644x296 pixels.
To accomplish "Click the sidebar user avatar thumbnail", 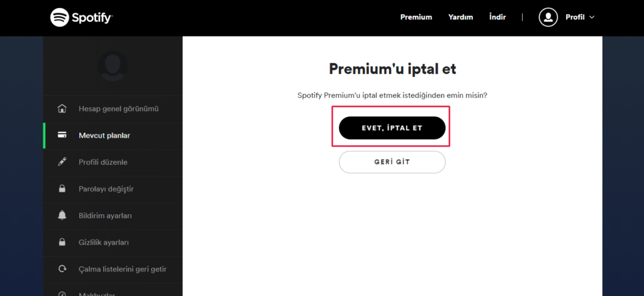I will pos(113,65).
